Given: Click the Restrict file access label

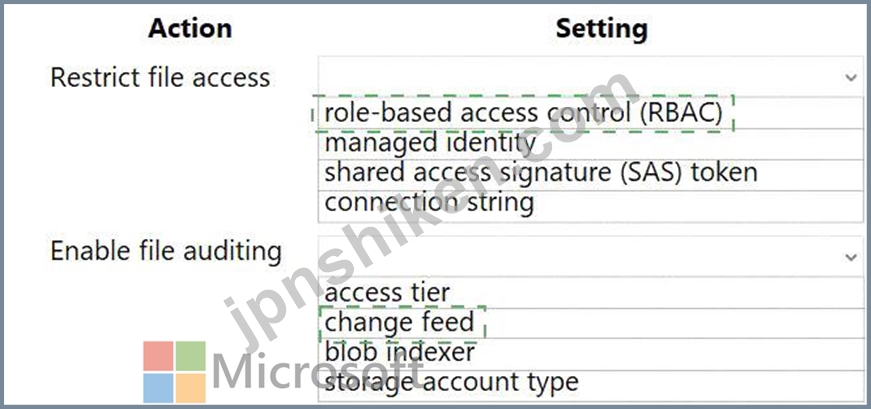Looking at the screenshot, I should [x=161, y=77].
